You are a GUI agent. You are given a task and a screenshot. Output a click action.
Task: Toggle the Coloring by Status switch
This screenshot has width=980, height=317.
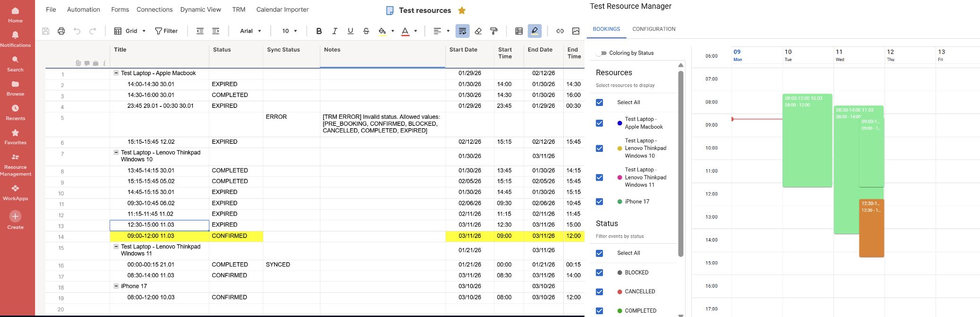(601, 53)
